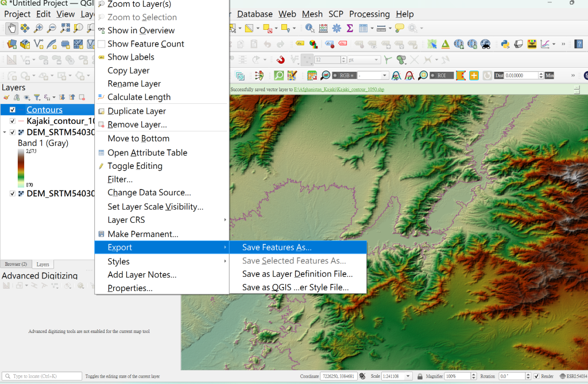The width and height of the screenshot is (588, 384).
Task: Click Filter Legend funnel icon in Layers panel
Action: point(37,98)
